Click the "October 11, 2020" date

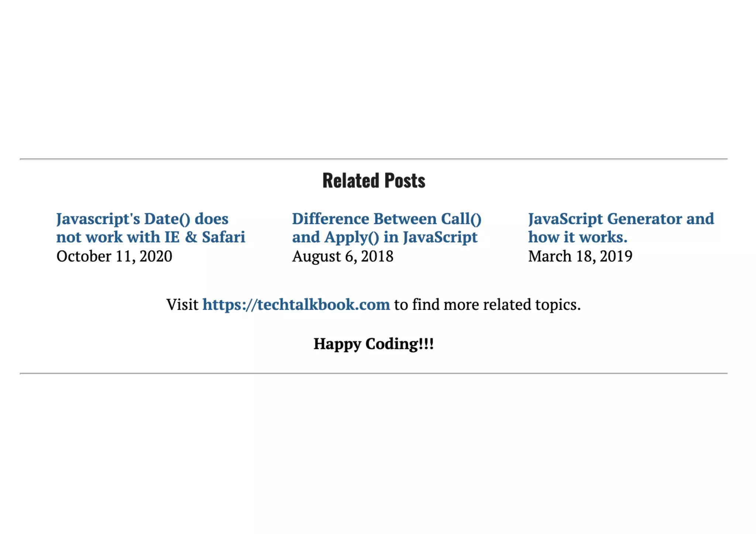point(114,256)
